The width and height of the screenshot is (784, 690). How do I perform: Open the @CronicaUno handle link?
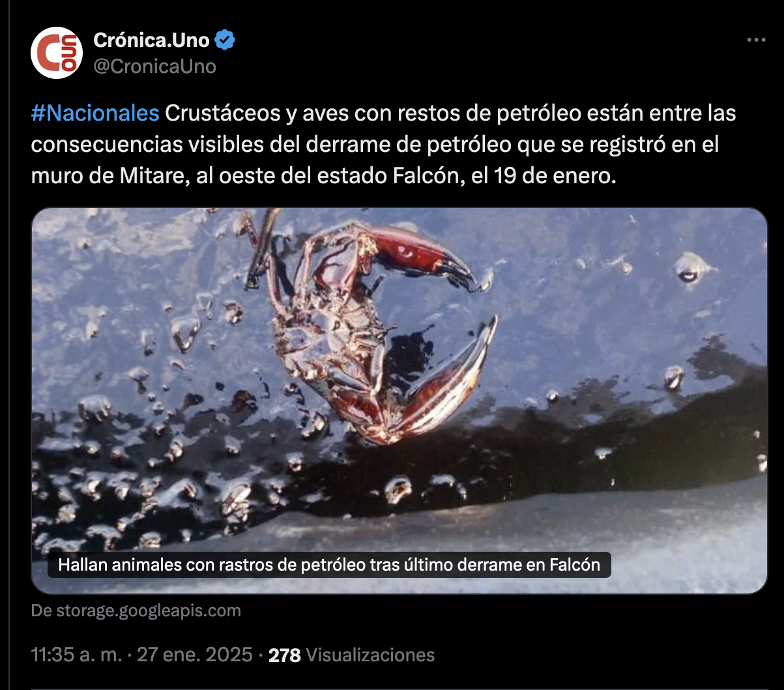tap(155, 67)
